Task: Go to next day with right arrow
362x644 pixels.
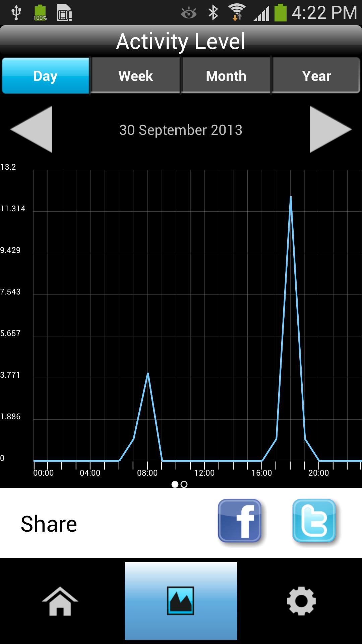Action: [330, 129]
